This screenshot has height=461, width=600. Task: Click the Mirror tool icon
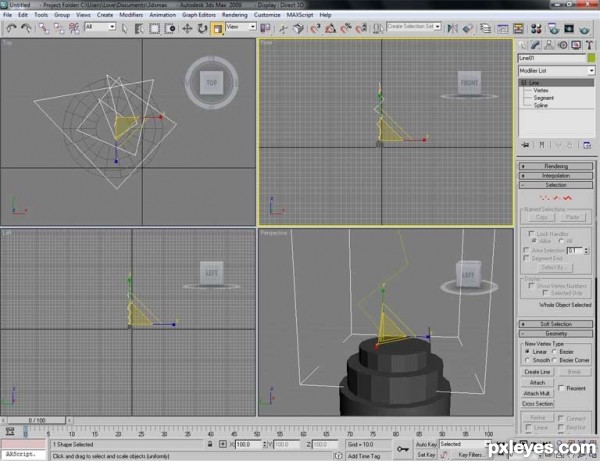pos(452,29)
